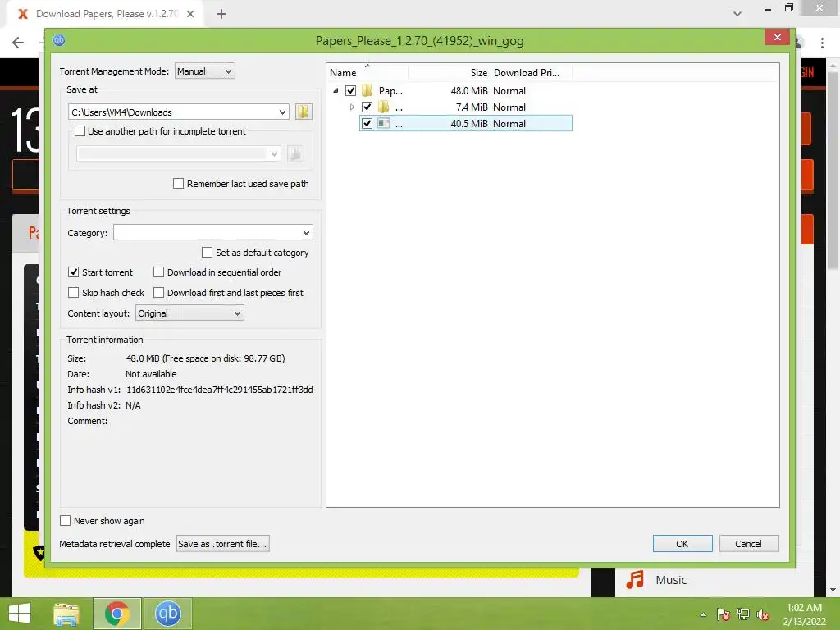Image resolution: width=840 pixels, height=630 pixels.
Task: Uncheck Start torrent
Action: click(73, 272)
